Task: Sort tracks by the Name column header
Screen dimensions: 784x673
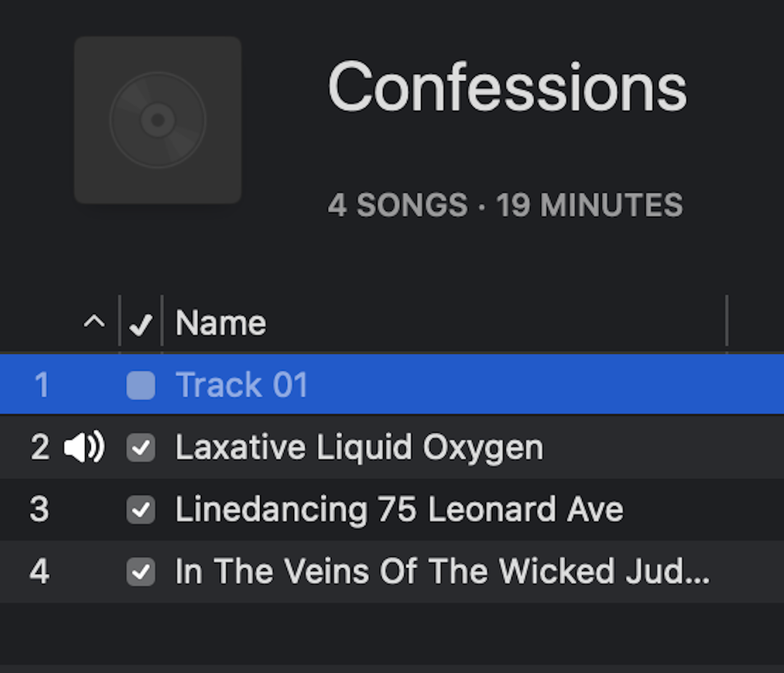Action: tap(221, 323)
